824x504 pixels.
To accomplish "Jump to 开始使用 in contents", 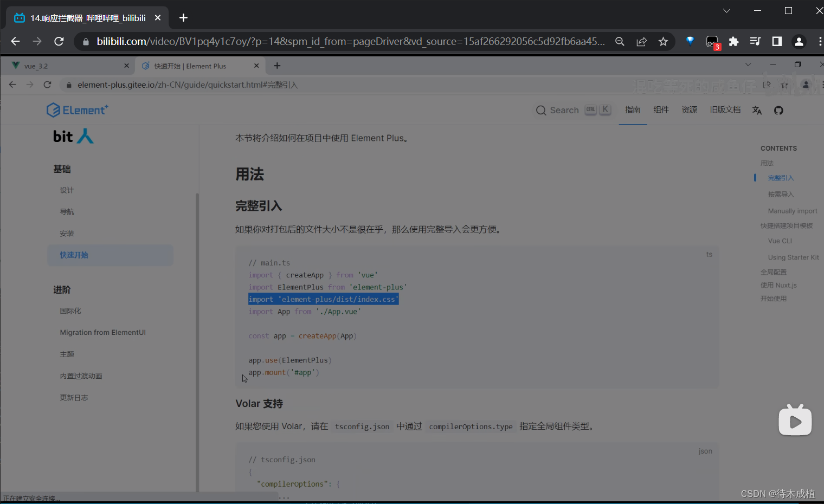I will (774, 299).
